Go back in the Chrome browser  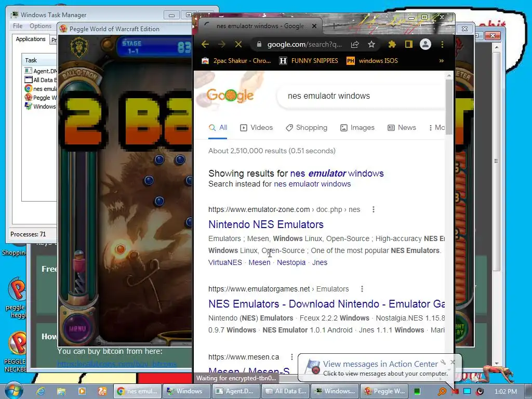click(x=205, y=44)
